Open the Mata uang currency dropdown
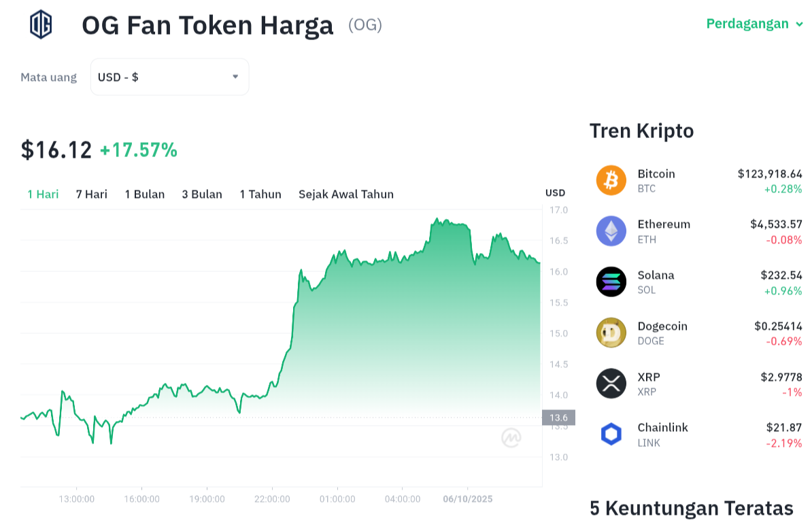 click(169, 77)
